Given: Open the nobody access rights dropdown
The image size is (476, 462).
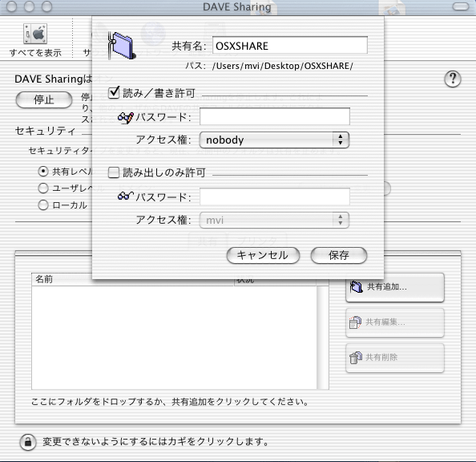Looking at the screenshot, I should tap(274, 140).
